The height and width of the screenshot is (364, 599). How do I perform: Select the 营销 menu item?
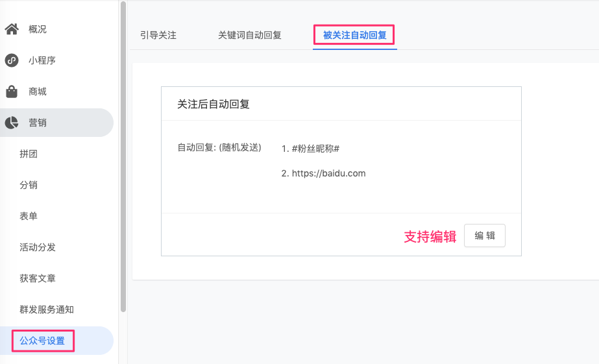coord(56,123)
